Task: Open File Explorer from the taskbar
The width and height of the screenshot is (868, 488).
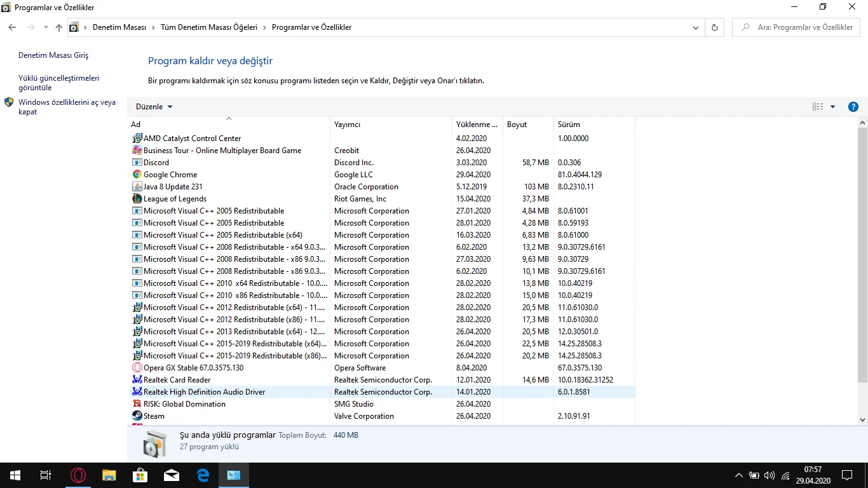Action: click(109, 475)
